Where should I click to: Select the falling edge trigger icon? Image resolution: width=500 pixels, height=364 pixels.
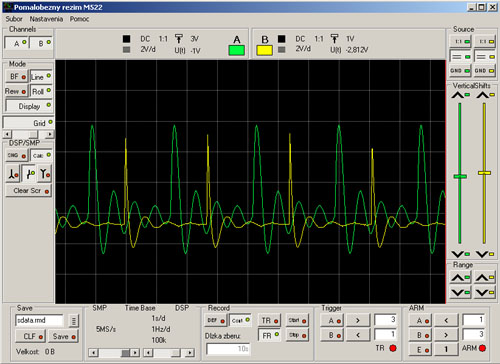13,174
